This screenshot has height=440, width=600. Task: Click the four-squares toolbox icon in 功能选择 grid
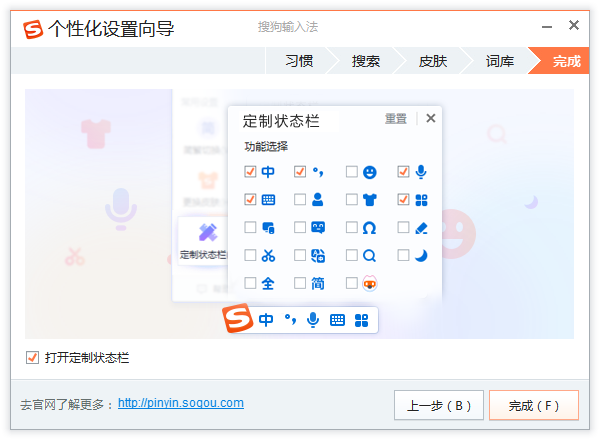coord(421,200)
